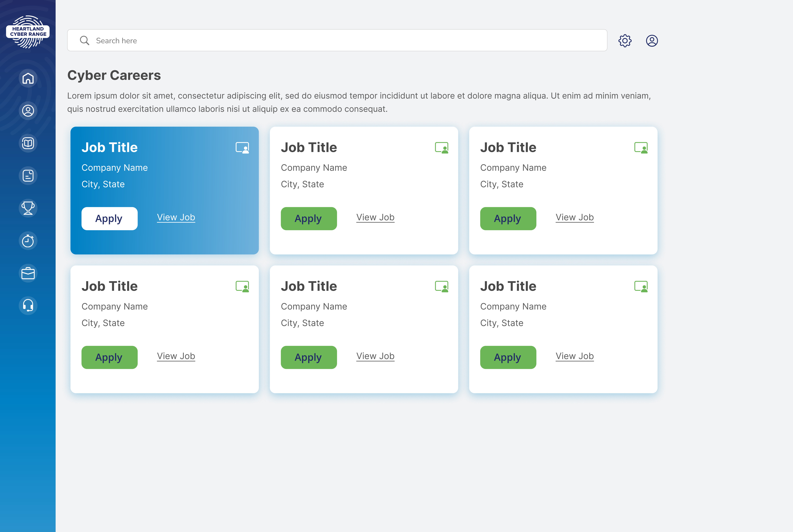The height and width of the screenshot is (532, 793).
Task: Open the profile icon in the sidebar
Action: tap(28, 111)
